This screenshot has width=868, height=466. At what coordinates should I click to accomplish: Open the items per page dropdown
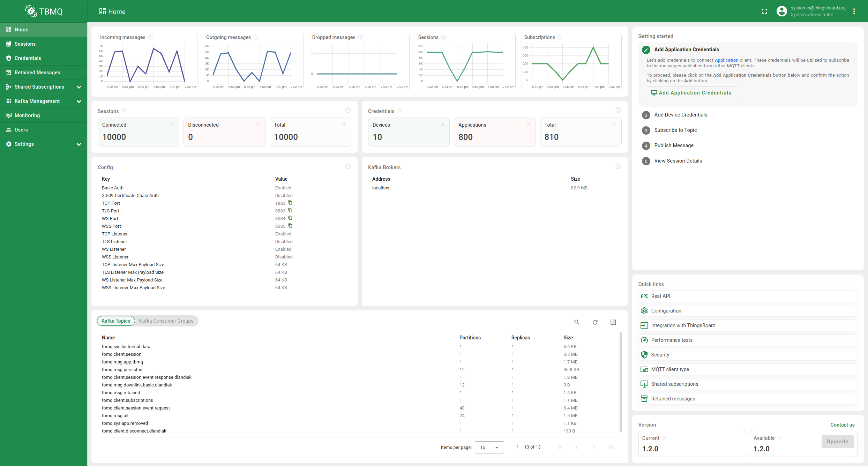pyautogui.click(x=489, y=447)
